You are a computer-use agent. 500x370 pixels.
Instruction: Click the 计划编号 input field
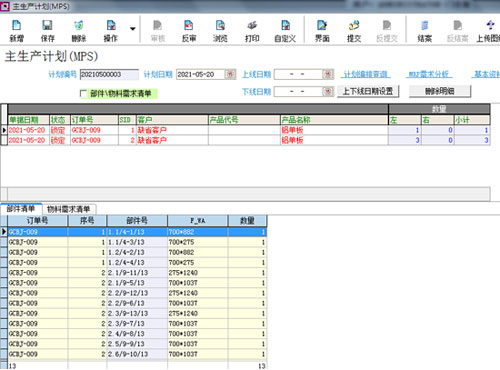[109, 74]
